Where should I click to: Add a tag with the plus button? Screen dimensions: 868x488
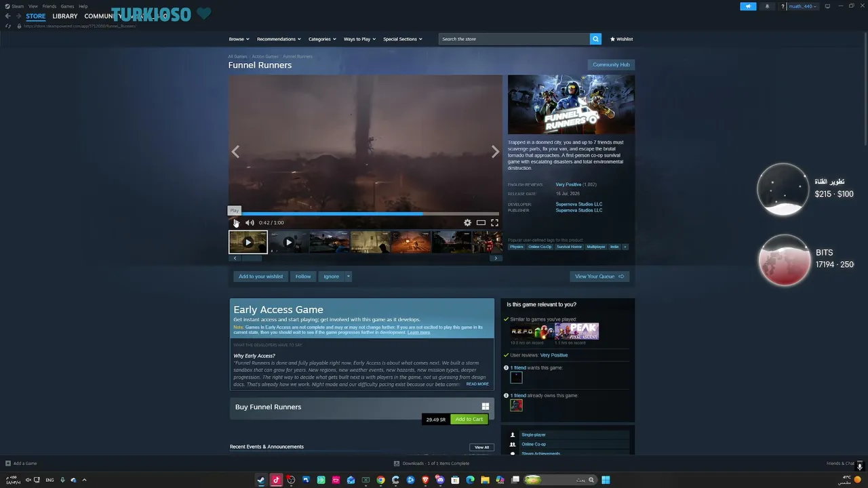tap(625, 247)
